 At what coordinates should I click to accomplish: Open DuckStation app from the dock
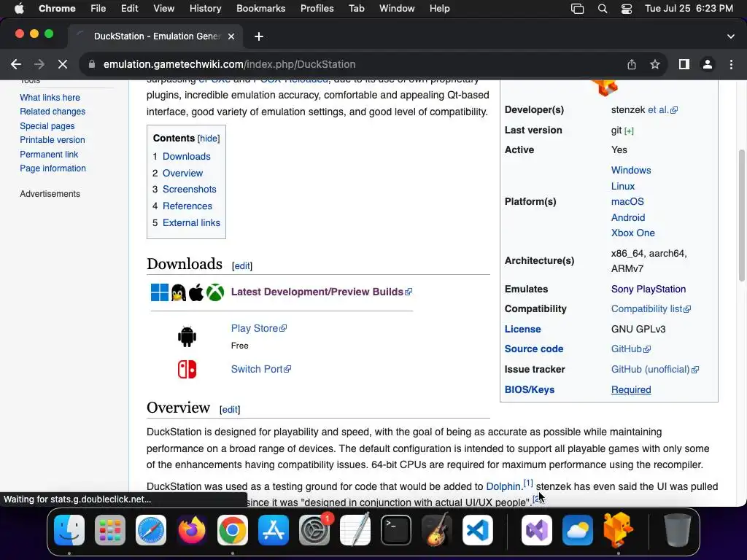coord(619,530)
